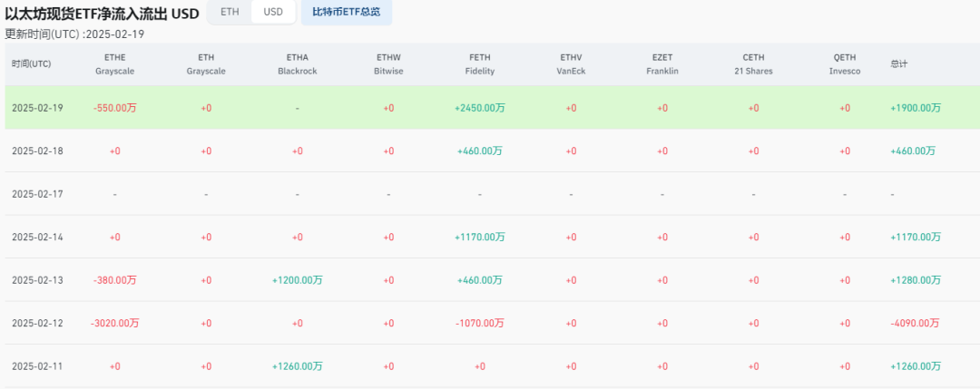Open the 比特币ETF总览 button
Image resolution: width=980 pixels, height=389 pixels.
point(347,13)
